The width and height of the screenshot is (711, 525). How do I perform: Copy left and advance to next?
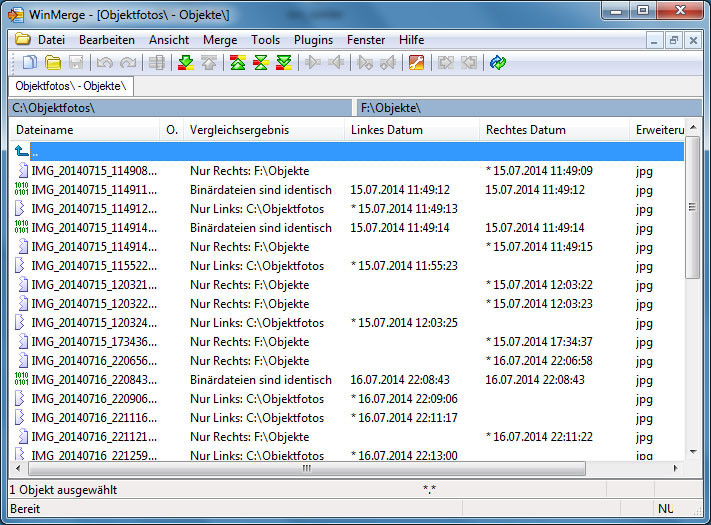[388, 62]
